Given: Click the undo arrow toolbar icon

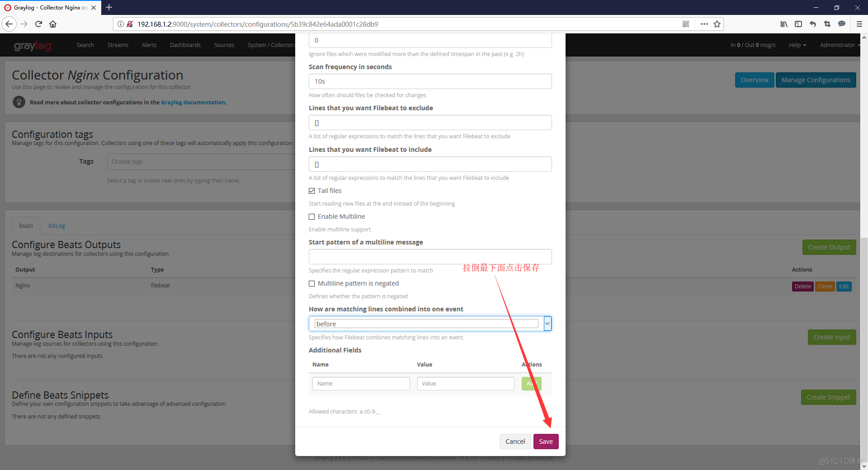Looking at the screenshot, I should click(813, 24).
